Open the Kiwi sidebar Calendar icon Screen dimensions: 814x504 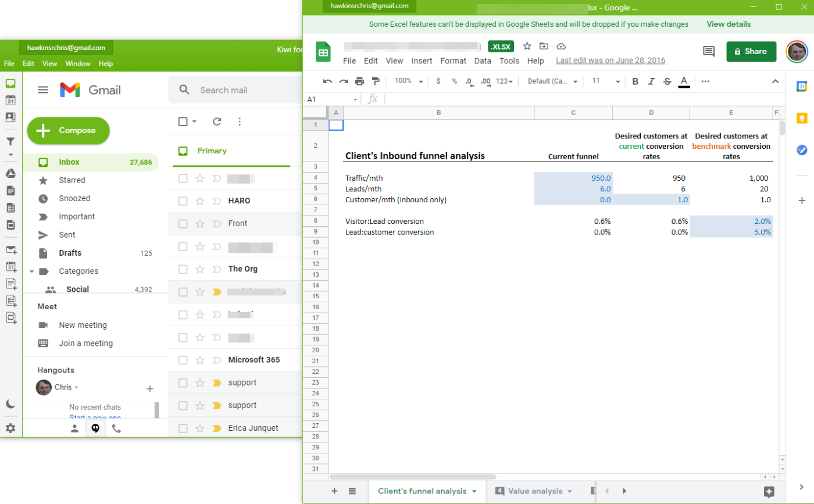[x=10, y=100]
